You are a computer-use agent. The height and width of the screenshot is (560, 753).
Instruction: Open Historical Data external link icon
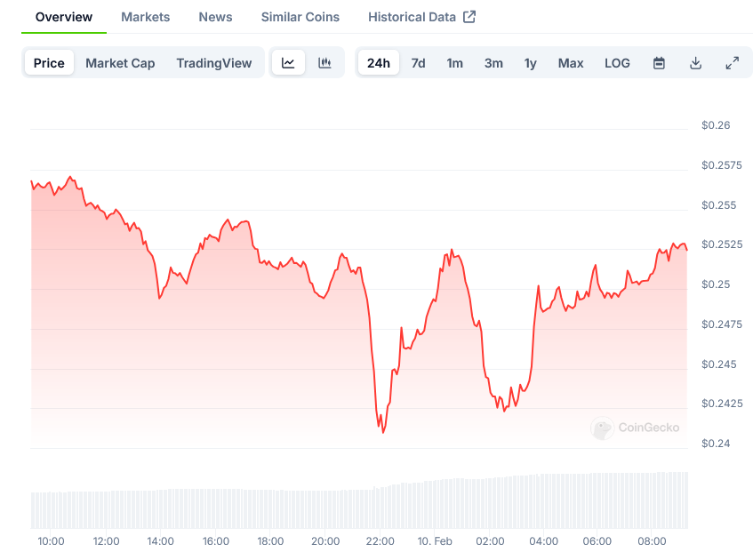click(x=469, y=17)
